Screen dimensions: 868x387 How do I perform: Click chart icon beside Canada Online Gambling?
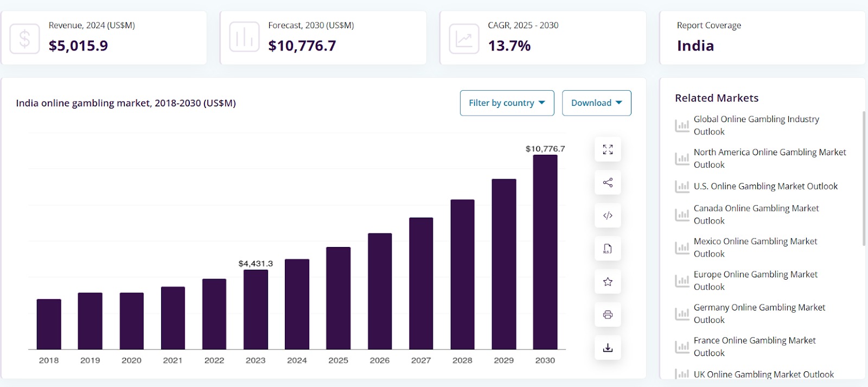682,214
